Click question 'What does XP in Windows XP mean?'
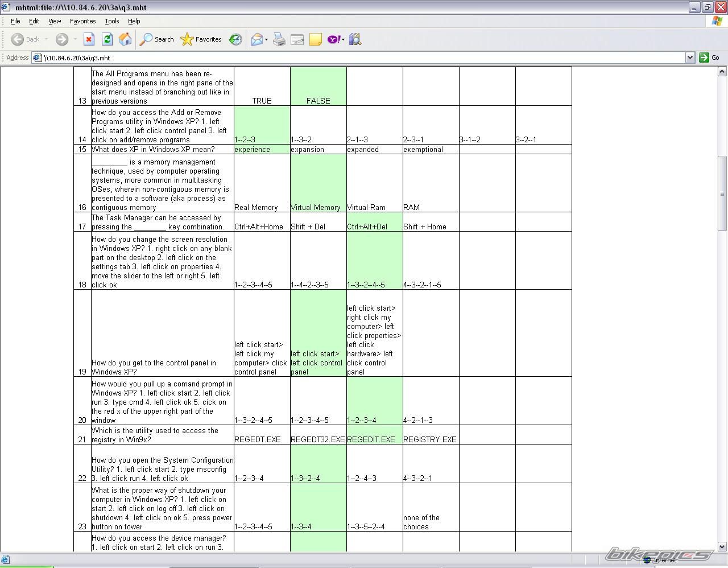The height and width of the screenshot is (568, 728). (163, 149)
